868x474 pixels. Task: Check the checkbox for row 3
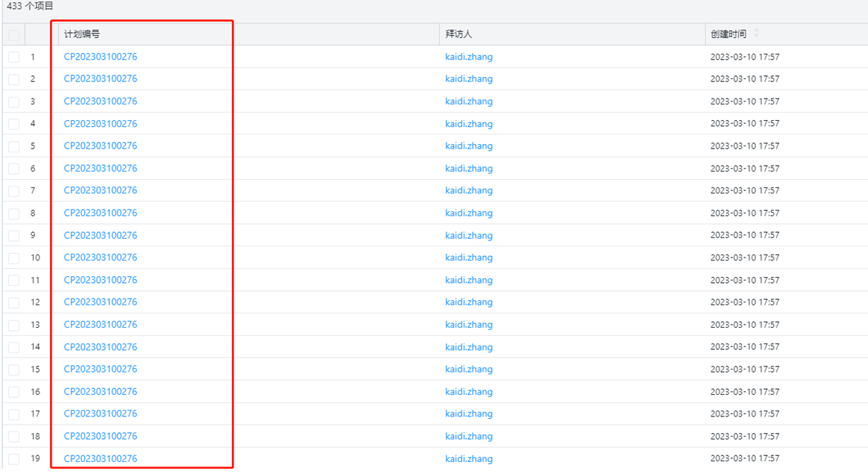point(14,102)
